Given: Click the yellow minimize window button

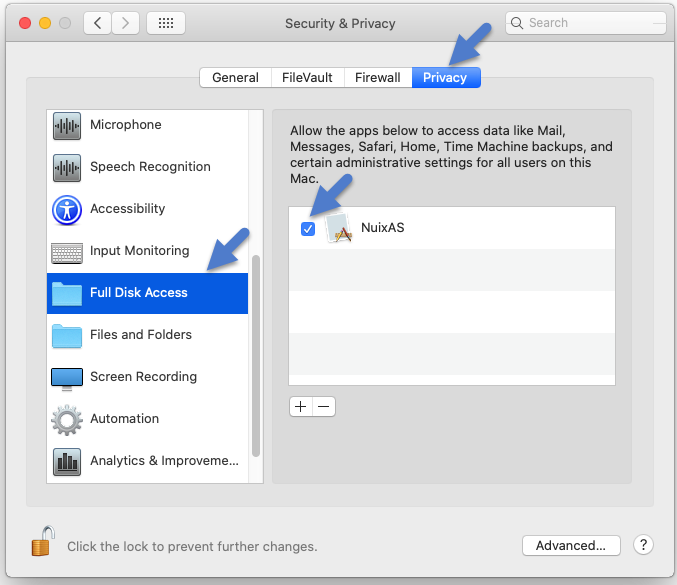Looking at the screenshot, I should [x=45, y=23].
